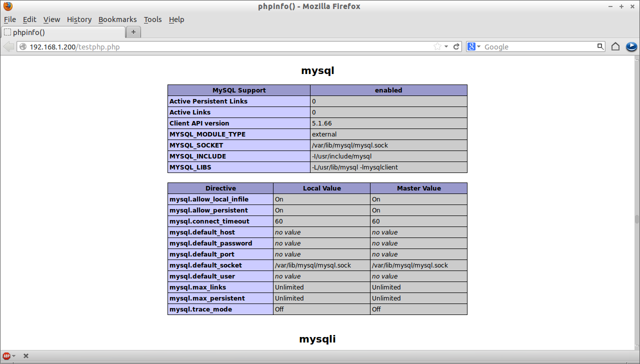The image size is (640, 364).
Task: Open the URL history dropdown arrow
Action: click(x=446, y=46)
